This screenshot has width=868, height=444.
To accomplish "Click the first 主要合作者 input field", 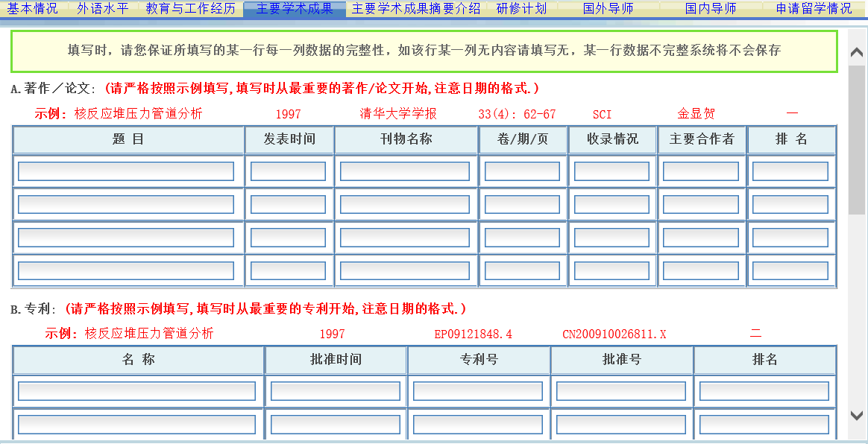I will (700, 170).
